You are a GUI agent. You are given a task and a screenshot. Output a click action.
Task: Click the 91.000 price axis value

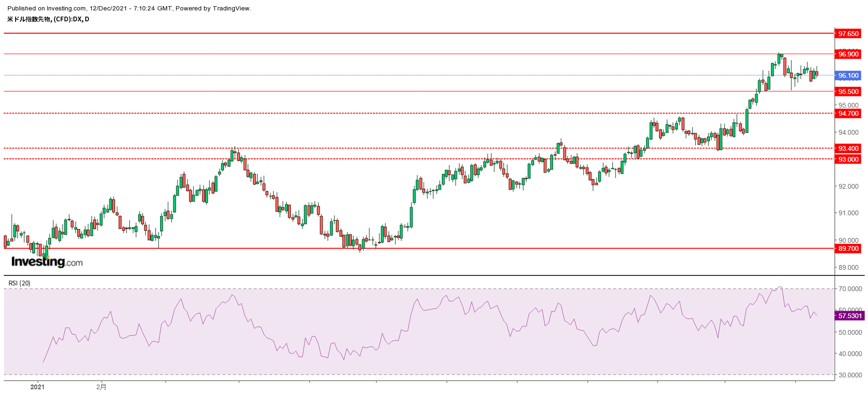[x=849, y=213]
